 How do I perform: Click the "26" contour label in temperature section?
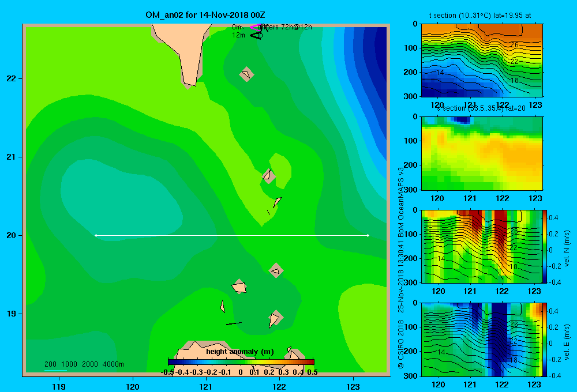515,45
